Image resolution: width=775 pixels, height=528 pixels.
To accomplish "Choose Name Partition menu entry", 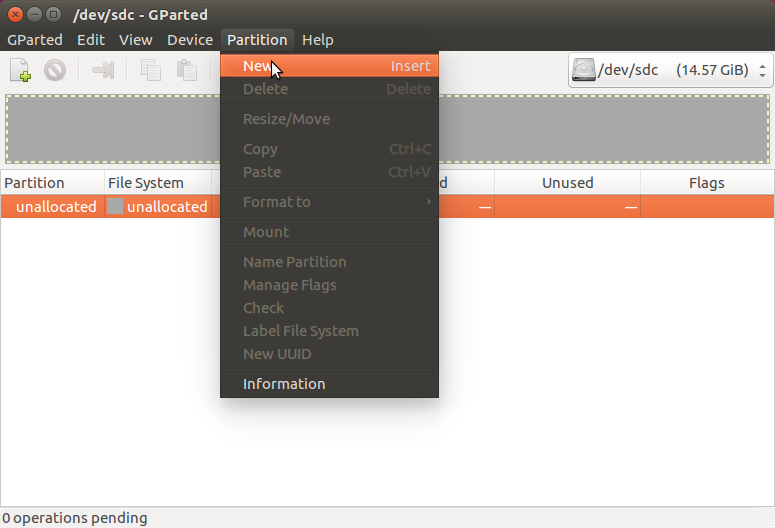I will click(x=329, y=262).
